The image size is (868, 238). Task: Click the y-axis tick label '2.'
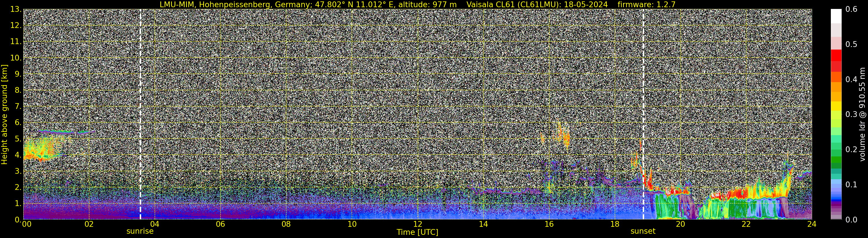coord(18,188)
